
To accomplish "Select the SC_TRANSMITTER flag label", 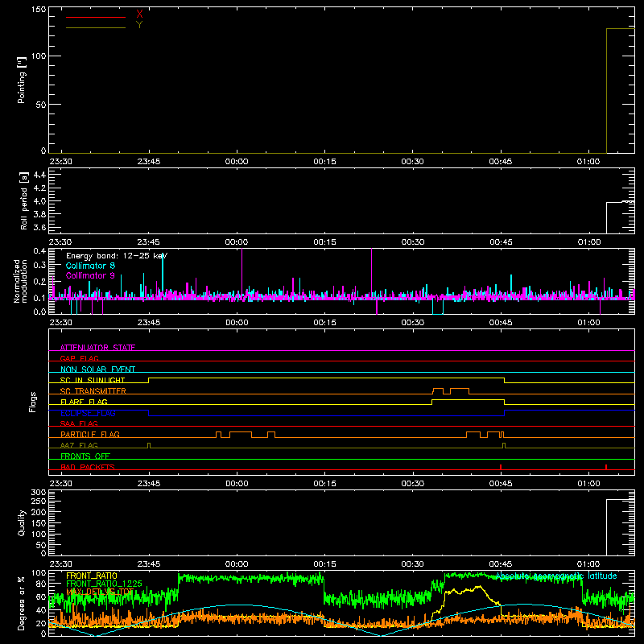I will [x=93, y=391].
